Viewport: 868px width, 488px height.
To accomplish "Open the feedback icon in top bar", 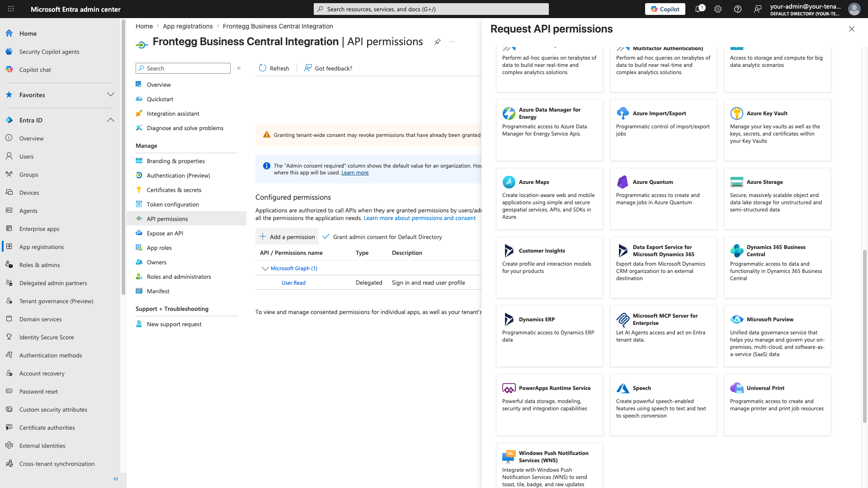I will (758, 9).
